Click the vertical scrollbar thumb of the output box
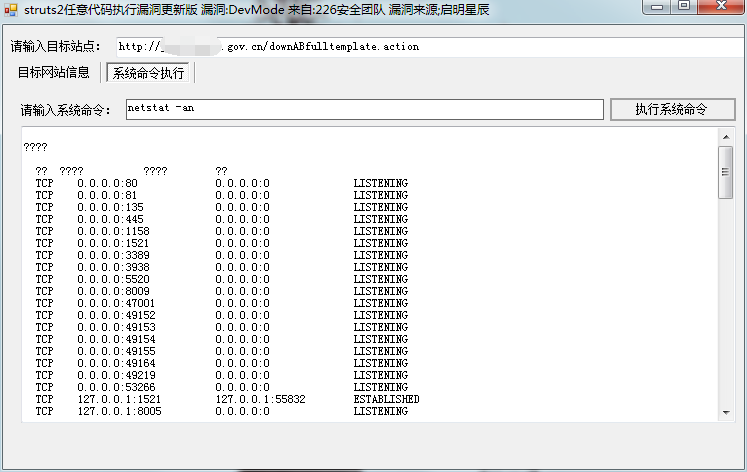This screenshot has width=747, height=472. point(726,172)
